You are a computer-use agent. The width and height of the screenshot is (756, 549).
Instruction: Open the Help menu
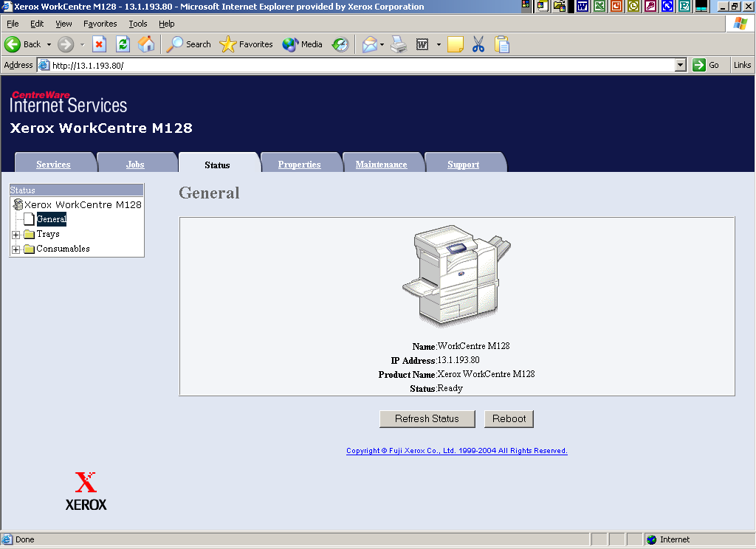(166, 24)
